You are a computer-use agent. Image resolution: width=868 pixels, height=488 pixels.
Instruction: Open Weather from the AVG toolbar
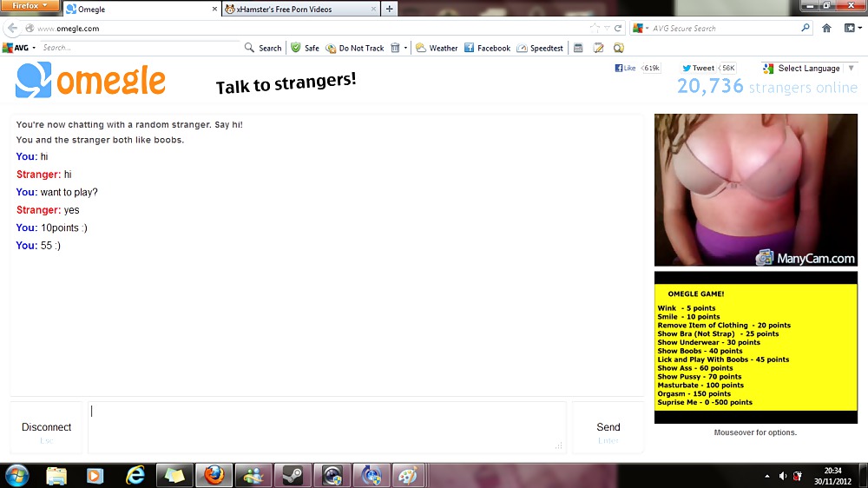click(x=437, y=48)
